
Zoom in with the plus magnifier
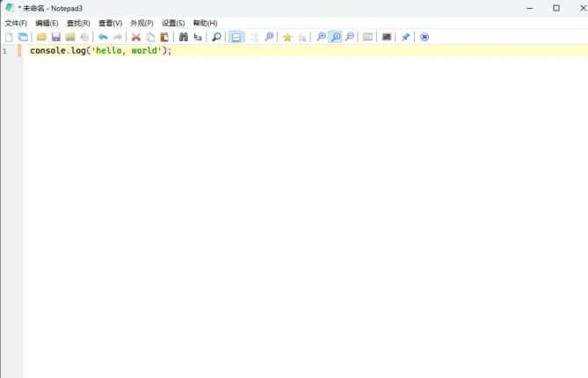pyautogui.click(x=321, y=37)
